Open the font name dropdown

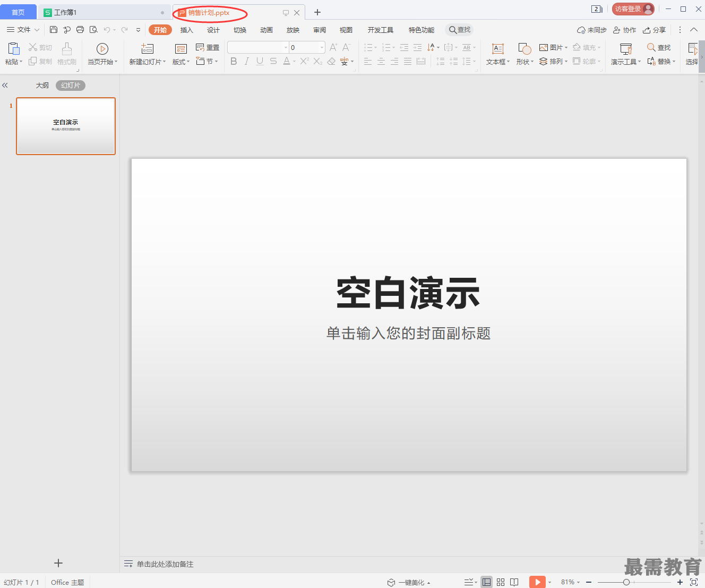[286, 47]
